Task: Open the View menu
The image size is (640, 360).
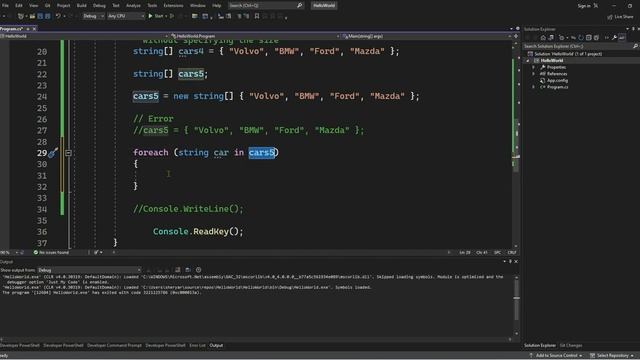Action: [x=33, y=5]
